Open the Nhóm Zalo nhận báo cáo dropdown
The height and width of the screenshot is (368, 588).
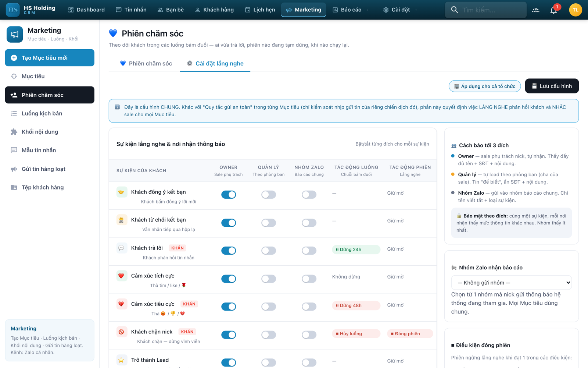[512, 283]
